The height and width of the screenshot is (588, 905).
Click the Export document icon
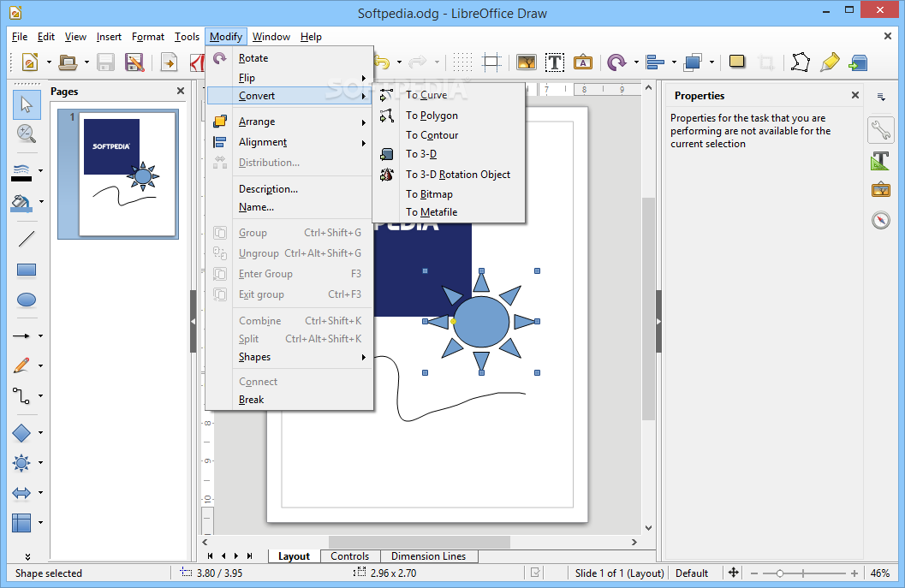pyautogui.click(x=169, y=62)
